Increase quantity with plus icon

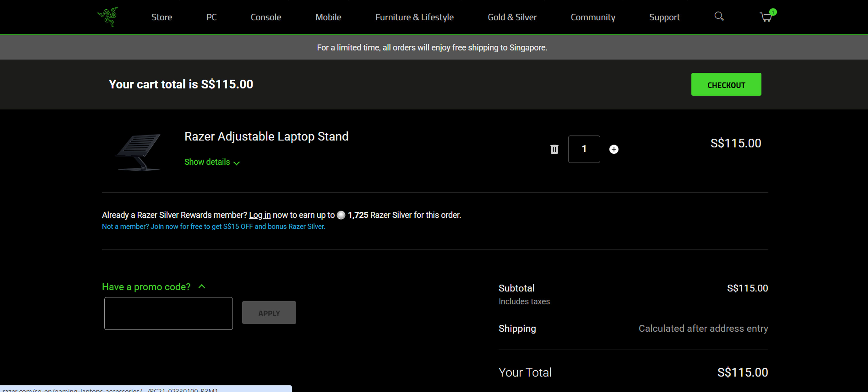(614, 149)
